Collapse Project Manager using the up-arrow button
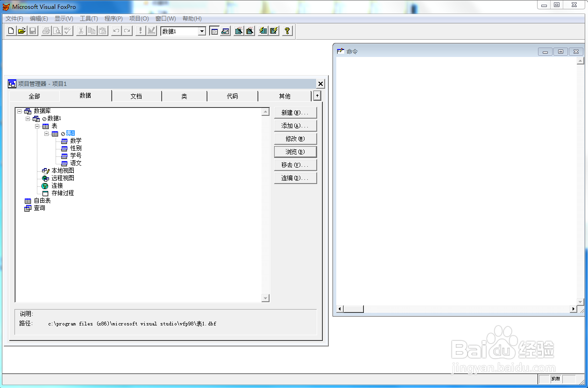588x388 pixels. point(317,96)
